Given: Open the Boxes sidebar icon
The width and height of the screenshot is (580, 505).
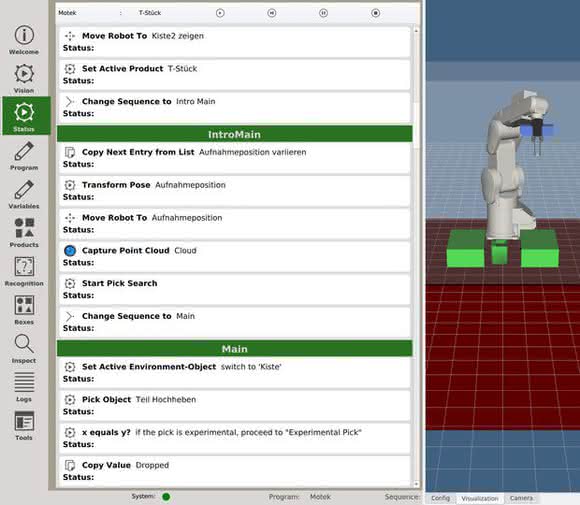Looking at the screenshot, I should click(24, 310).
